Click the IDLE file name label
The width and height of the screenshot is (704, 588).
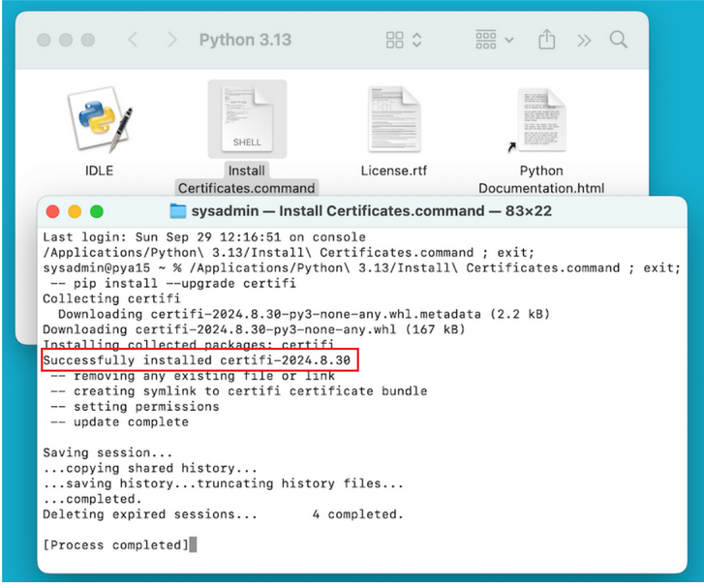point(99,170)
